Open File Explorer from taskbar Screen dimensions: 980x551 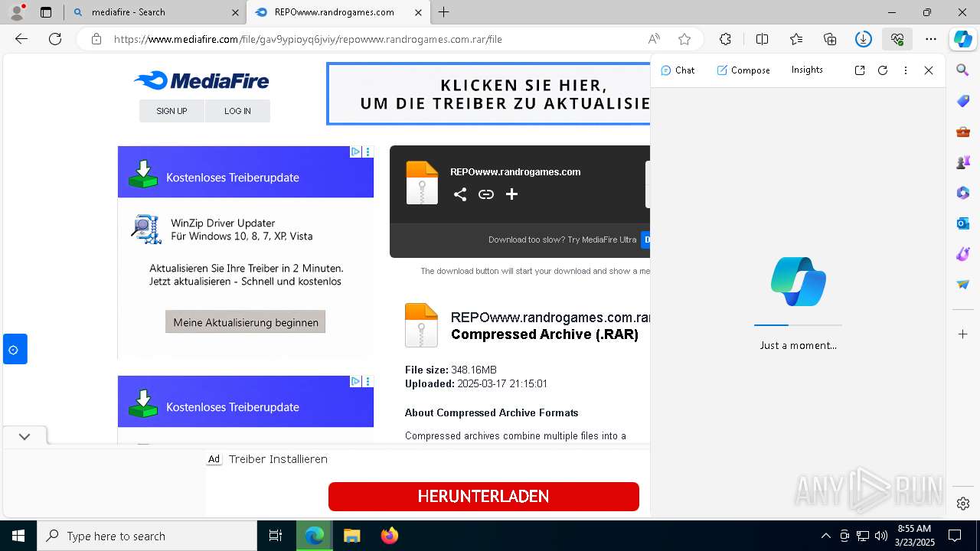(x=351, y=536)
